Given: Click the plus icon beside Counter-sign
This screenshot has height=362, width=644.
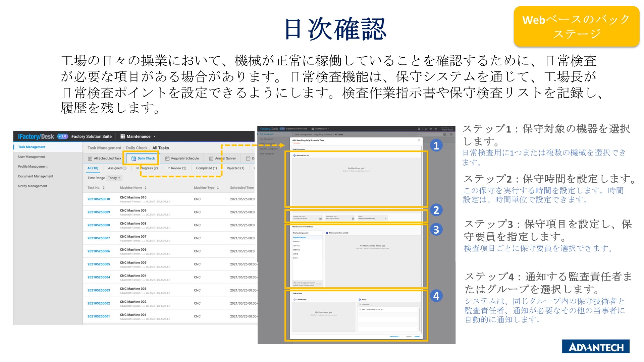Looking at the screenshot, I should coord(294,300).
